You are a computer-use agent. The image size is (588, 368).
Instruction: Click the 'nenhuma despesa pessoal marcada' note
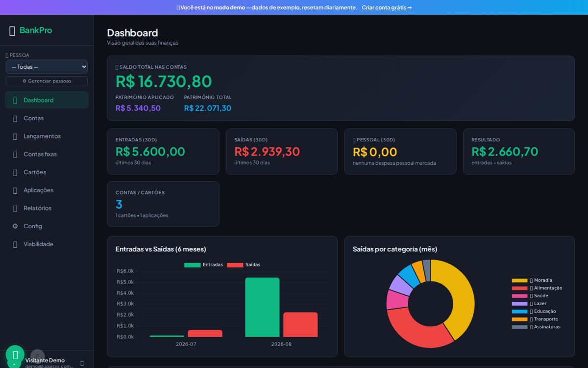click(394, 163)
